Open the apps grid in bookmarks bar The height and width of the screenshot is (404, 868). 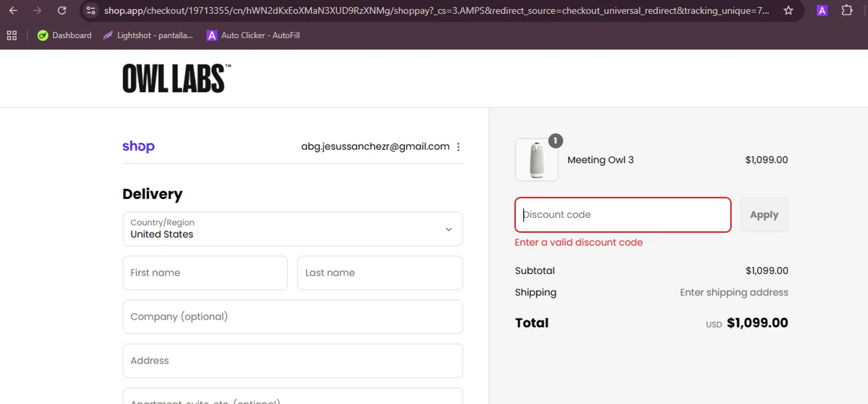tap(12, 35)
